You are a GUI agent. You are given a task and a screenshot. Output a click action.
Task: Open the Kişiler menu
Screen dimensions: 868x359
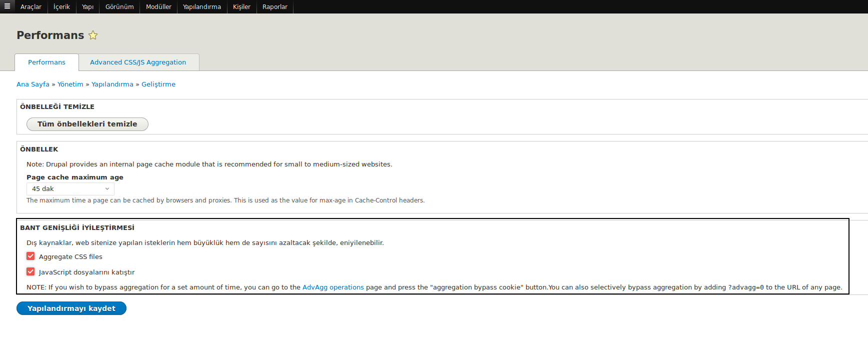[241, 6]
